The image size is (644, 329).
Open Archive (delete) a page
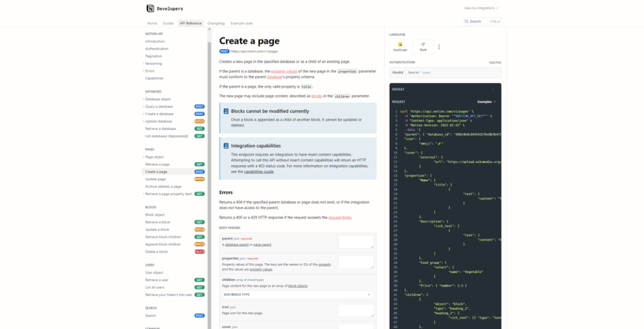[x=163, y=186]
